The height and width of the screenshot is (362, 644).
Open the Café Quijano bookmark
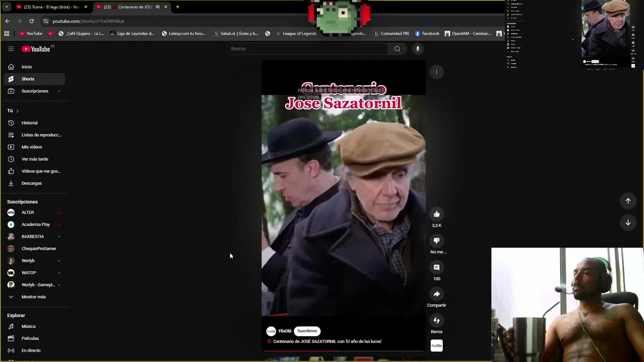click(x=81, y=34)
